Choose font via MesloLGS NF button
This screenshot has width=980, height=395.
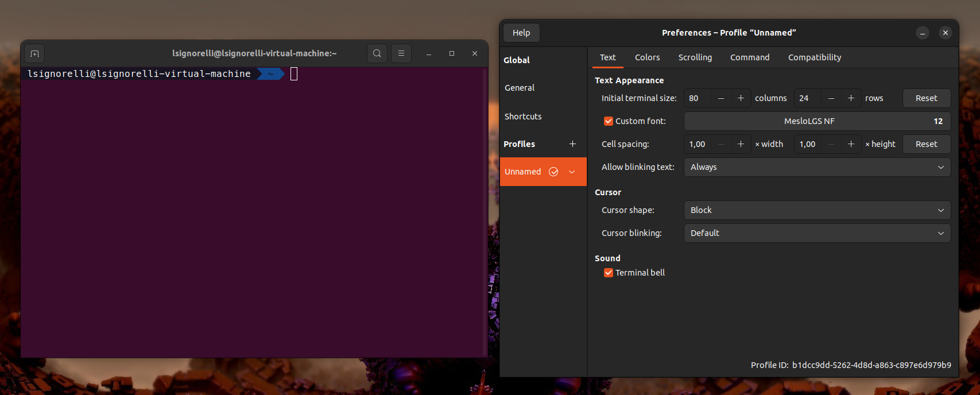coord(817,121)
